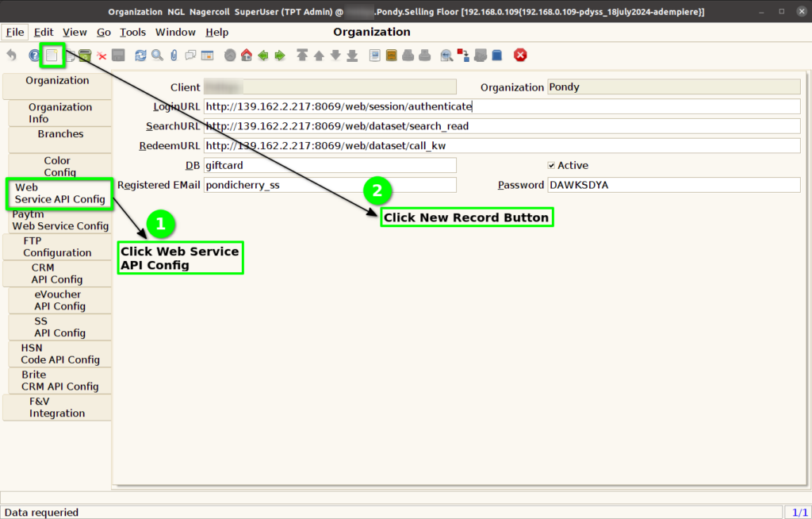Select the Branches tab

(x=60, y=140)
